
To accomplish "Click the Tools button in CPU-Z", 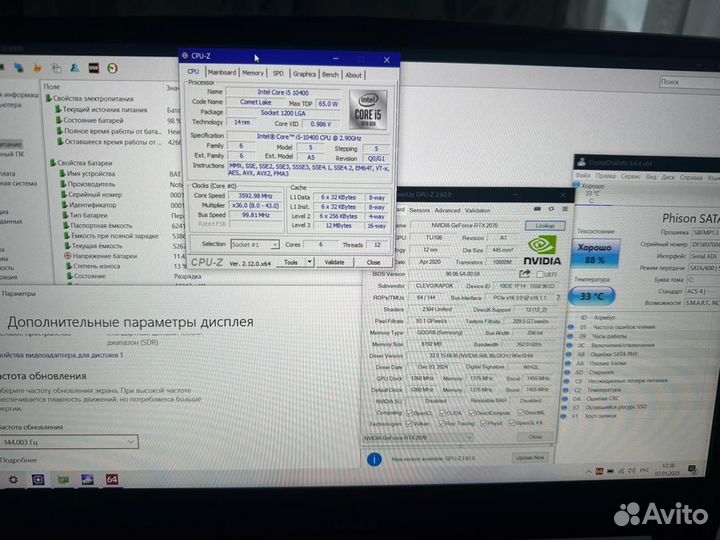I will (291, 262).
